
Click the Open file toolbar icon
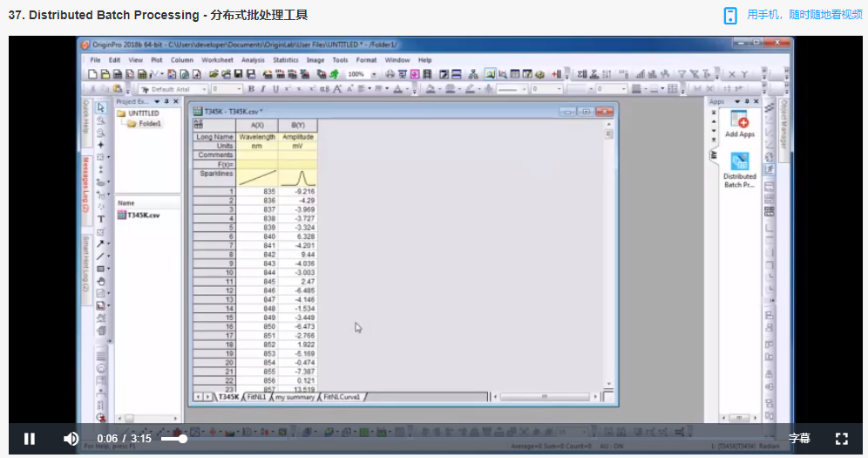[214, 74]
